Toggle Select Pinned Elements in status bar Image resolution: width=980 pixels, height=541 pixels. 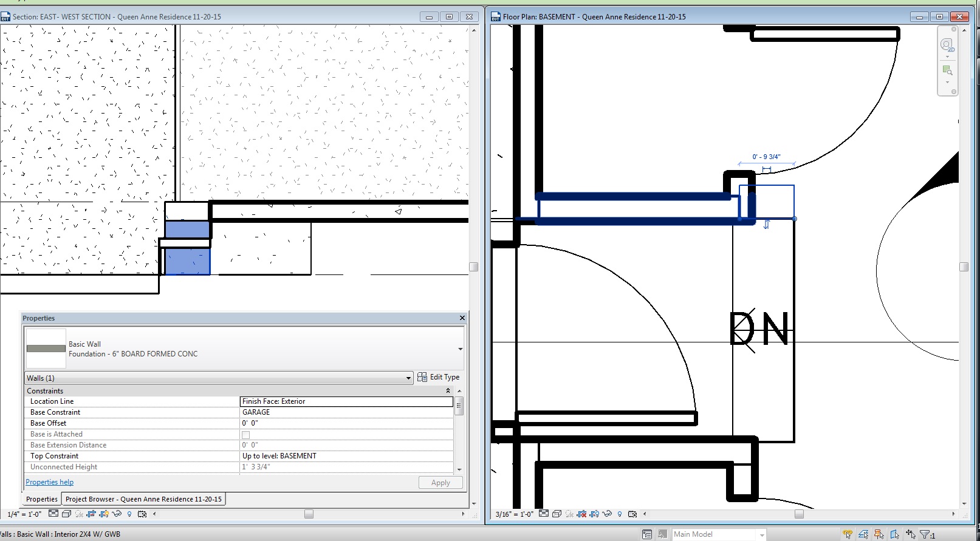[879, 534]
